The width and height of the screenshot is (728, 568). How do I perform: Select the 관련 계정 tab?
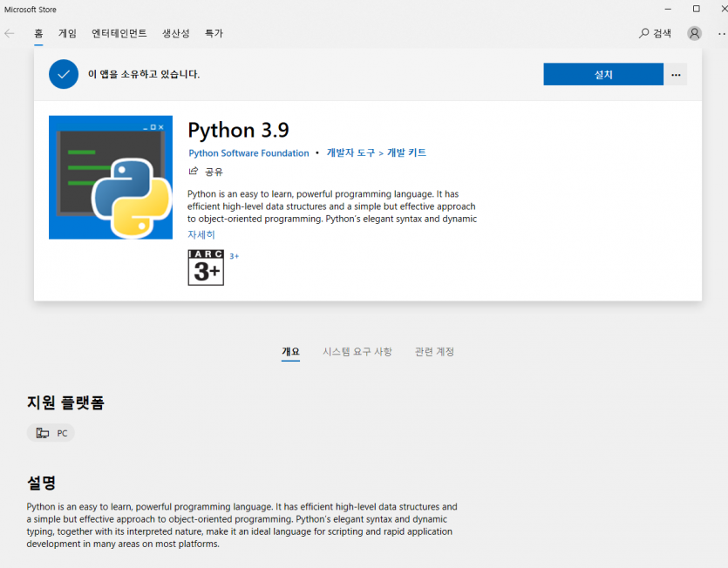pos(434,352)
